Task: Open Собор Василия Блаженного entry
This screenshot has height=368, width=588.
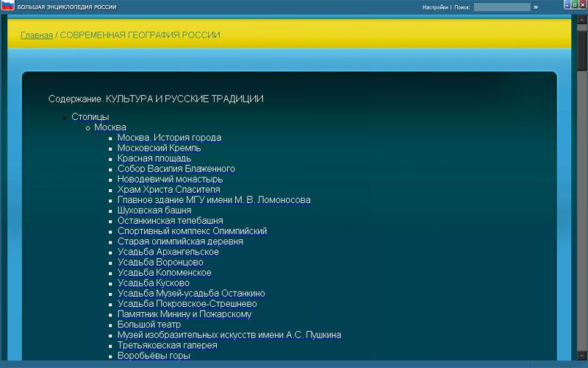Action: (176, 169)
